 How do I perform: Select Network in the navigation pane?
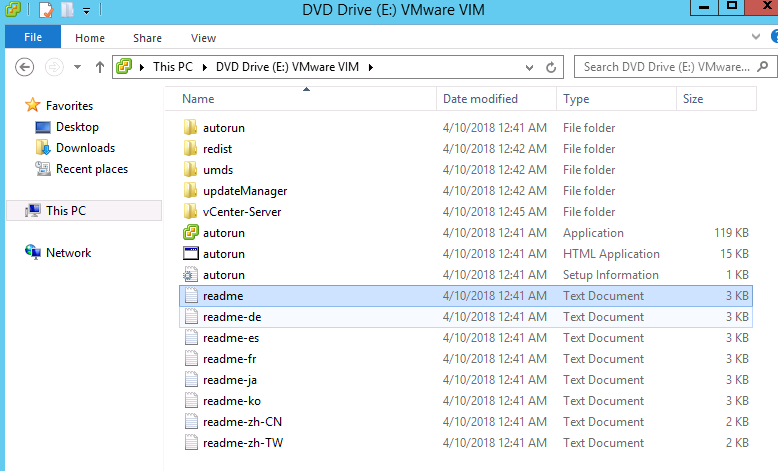(68, 253)
